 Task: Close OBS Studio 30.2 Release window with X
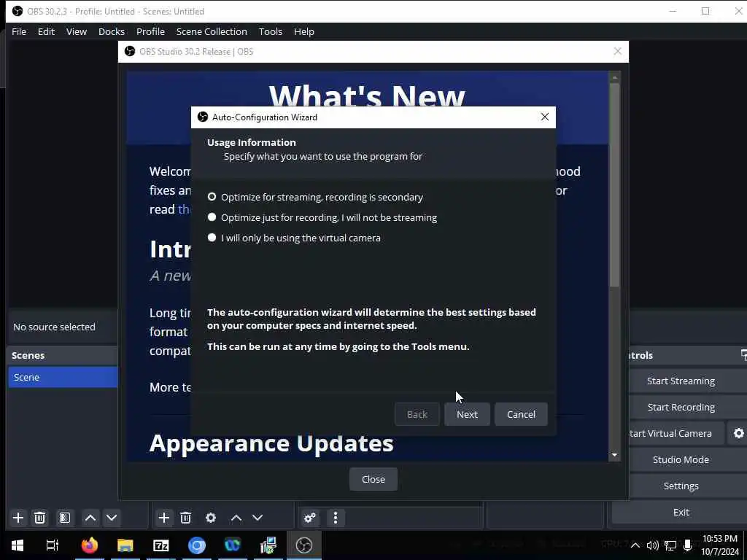click(x=617, y=51)
